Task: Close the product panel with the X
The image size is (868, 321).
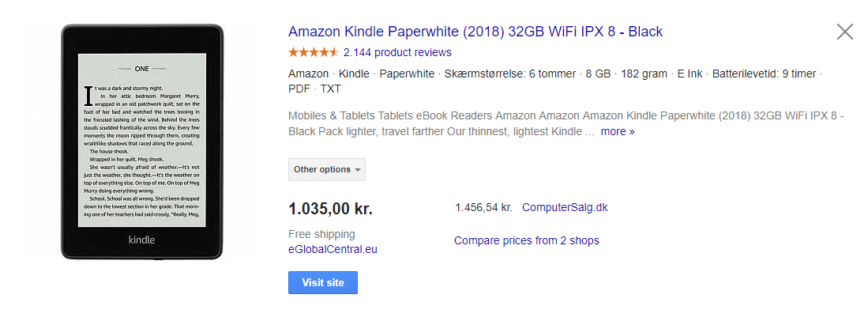Action: [x=845, y=32]
